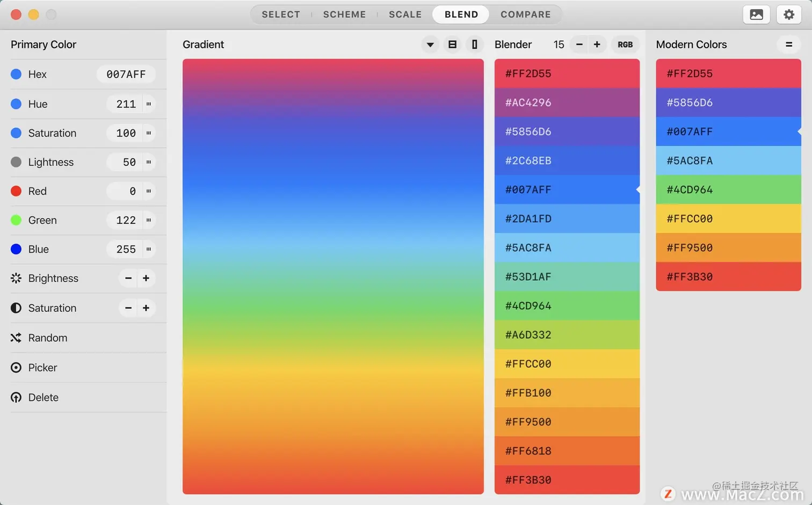
Task: Select the #4CD964 swatch in Modern Colors
Action: coord(728,189)
